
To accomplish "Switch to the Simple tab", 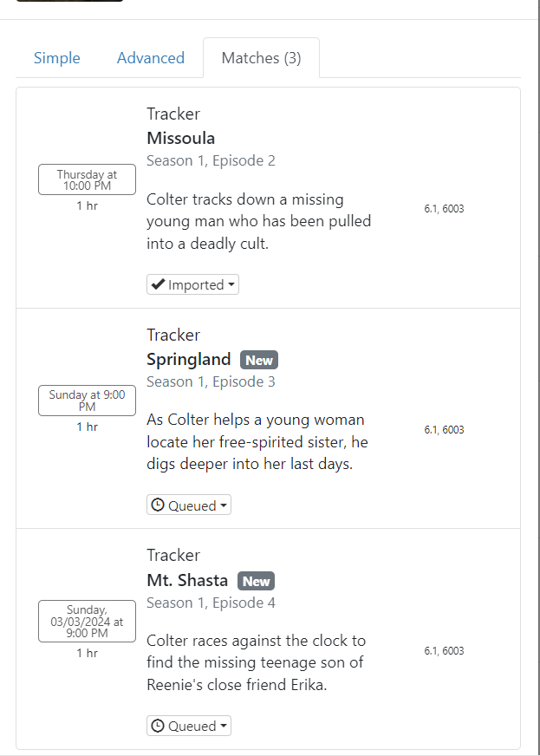I will tap(57, 58).
